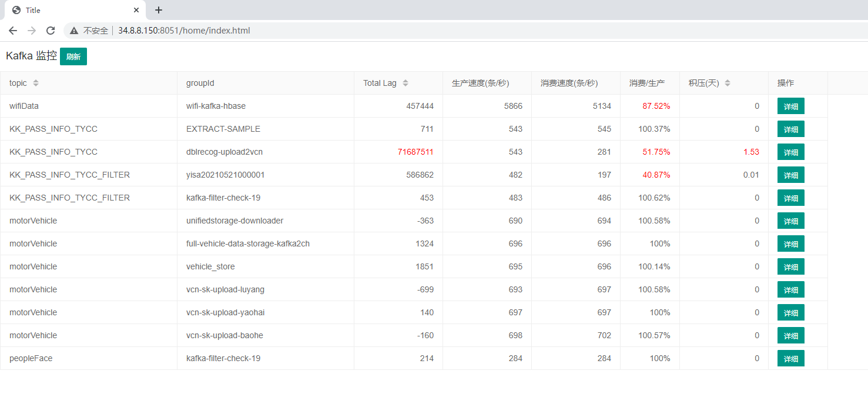Select the unifiedstorage-downloader groupId cell

234,221
